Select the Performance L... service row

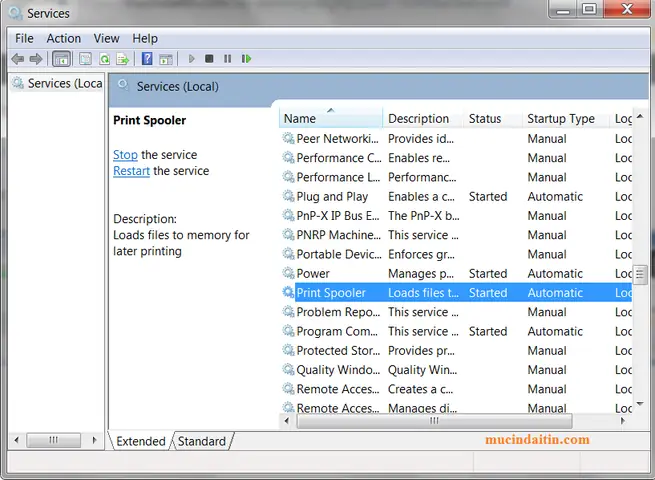[456, 177]
